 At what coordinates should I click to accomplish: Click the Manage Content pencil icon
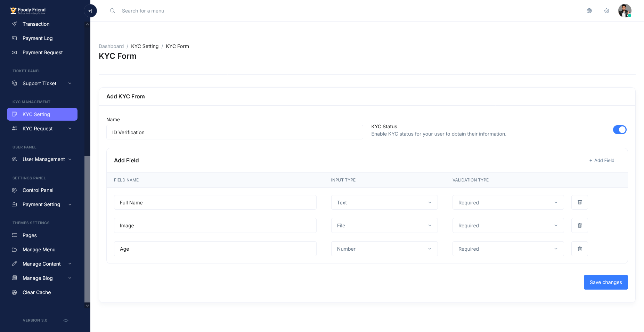click(x=14, y=264)
